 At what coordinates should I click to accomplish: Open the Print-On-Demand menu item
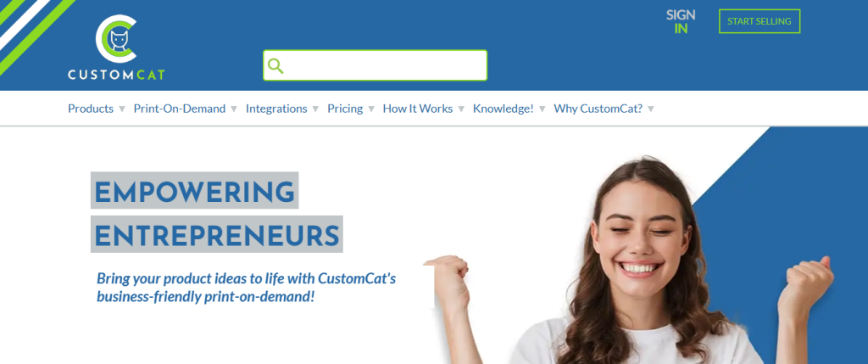[x=180, y=109]
